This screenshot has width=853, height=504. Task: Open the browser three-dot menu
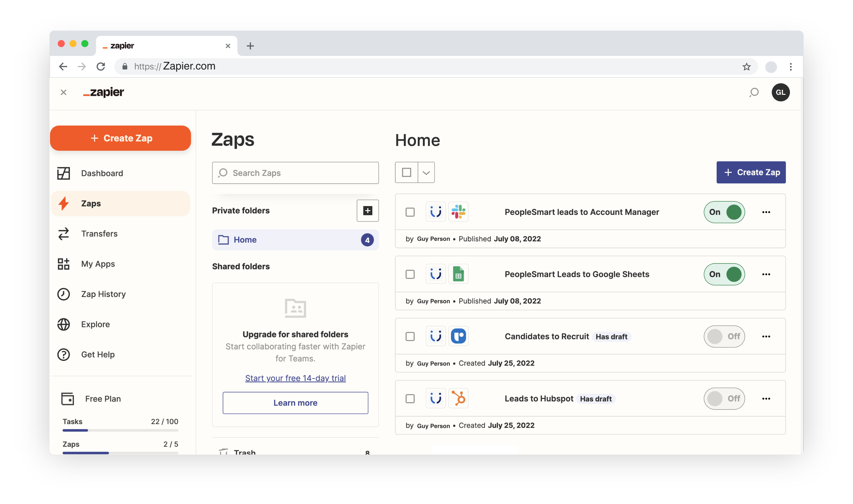[x=791, y=67]
